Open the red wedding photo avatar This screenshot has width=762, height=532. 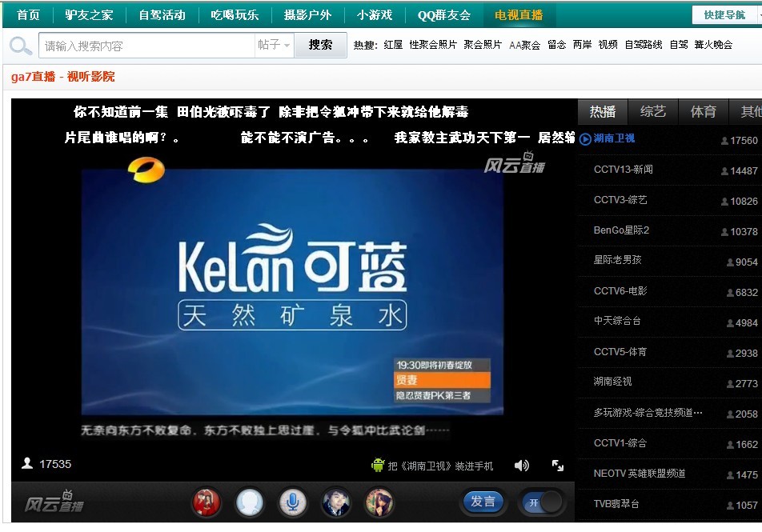207,502
